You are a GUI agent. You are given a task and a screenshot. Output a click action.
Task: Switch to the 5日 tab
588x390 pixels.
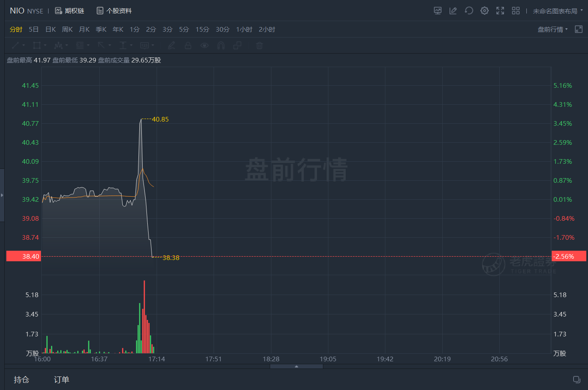pyautogui.click(x=34, y=30)
